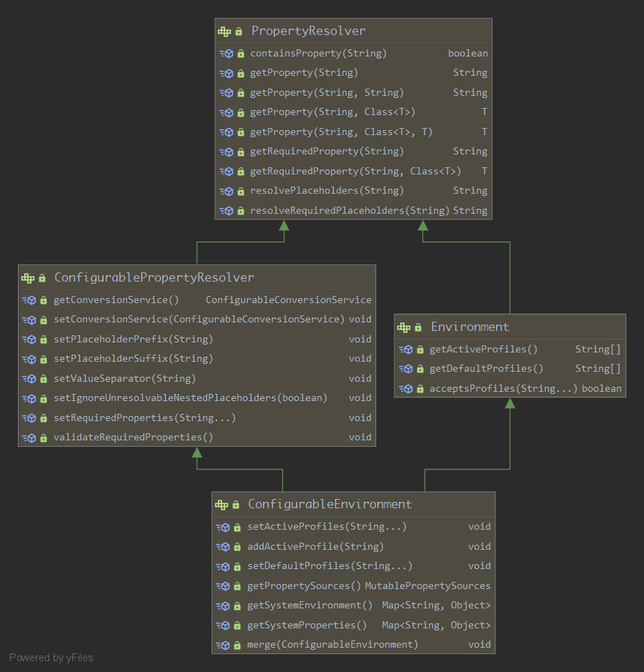This screenshot has height=672, width=644.
Task: Click the method icon for getActiveProfiles()
Action: point(406,350)
